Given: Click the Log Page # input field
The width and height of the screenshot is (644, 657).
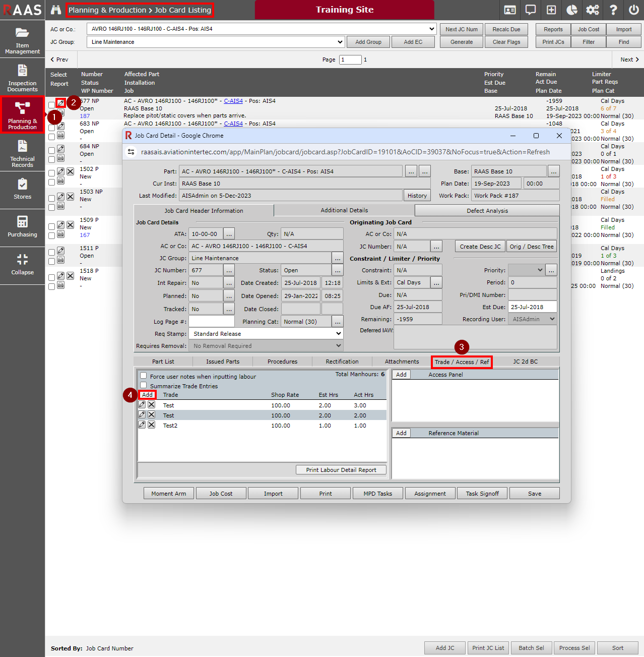Looking at the screenshot, I should pos(212,322).
